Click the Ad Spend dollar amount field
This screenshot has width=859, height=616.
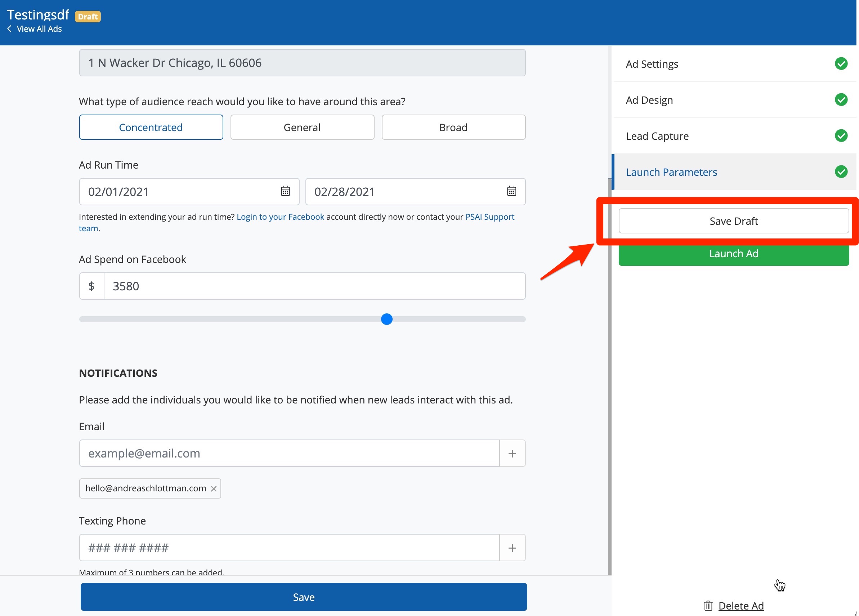(x=314, y=286)
